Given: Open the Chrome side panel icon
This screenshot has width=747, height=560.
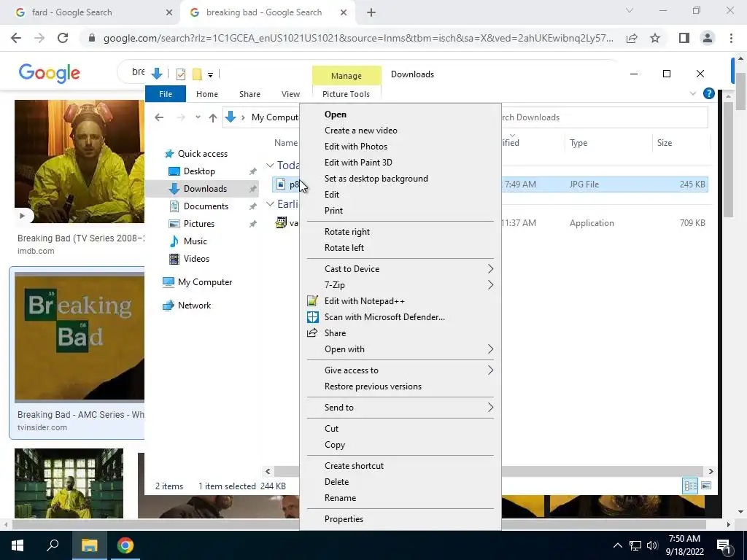Looking at the screenshot, I should [684, 38].
